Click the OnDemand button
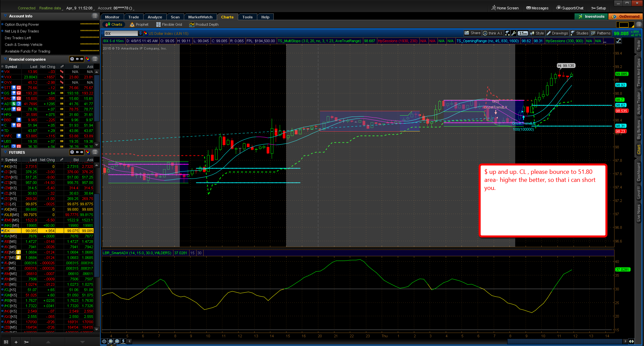This screenshot has width=644, height=346. pos(626,16)
